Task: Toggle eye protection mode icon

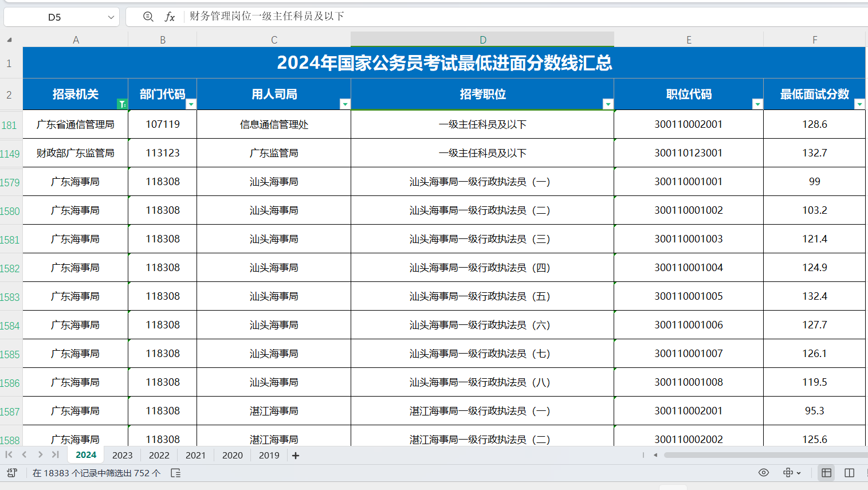Action: click(x=764, y=473)
